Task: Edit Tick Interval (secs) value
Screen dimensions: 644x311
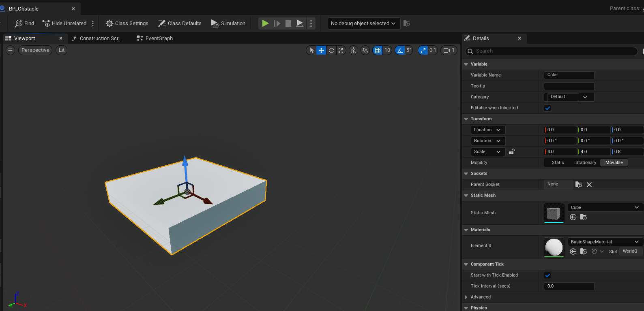Action: click(x=569, y=286)
